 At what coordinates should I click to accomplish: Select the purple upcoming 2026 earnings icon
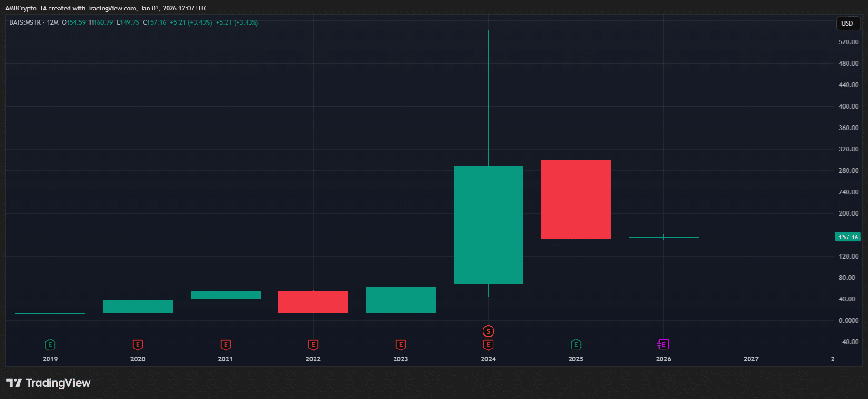click(x=663, y=344)
